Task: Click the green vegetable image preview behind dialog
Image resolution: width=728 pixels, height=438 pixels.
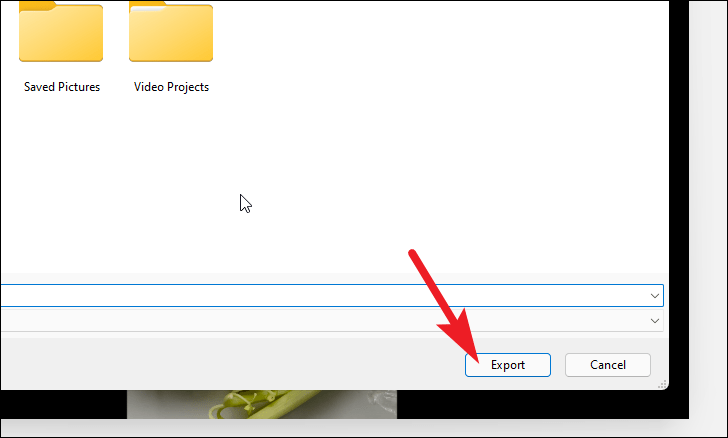Action: pyautogui.click(x=262, y=404)
